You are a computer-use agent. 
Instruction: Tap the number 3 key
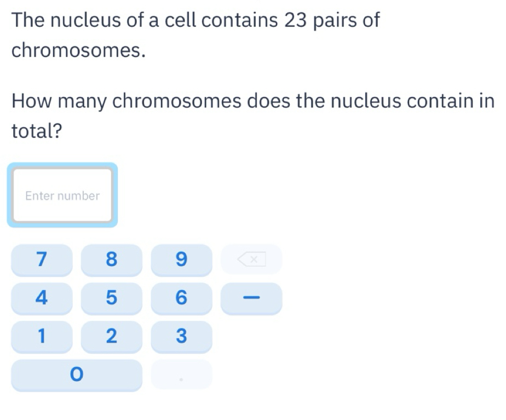tap(181, 336)
